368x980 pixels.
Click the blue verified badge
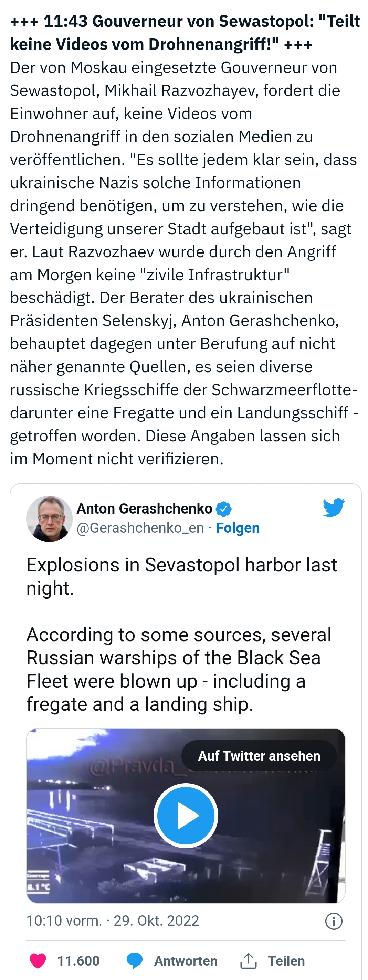(x=224, y=509)
